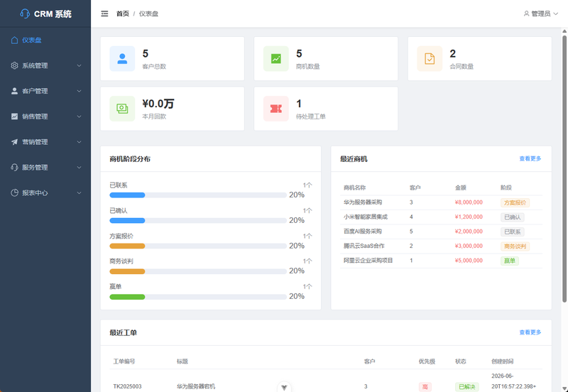The height and width of the screenshot is (392, 568).
Task: Click 小米智能家居集成 row name
Action: [366, 217]
